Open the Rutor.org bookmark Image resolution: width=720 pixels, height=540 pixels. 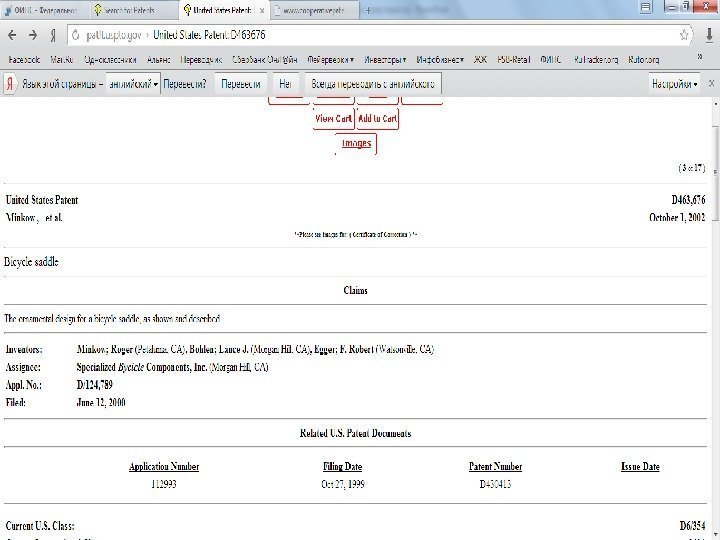point(644,59)
